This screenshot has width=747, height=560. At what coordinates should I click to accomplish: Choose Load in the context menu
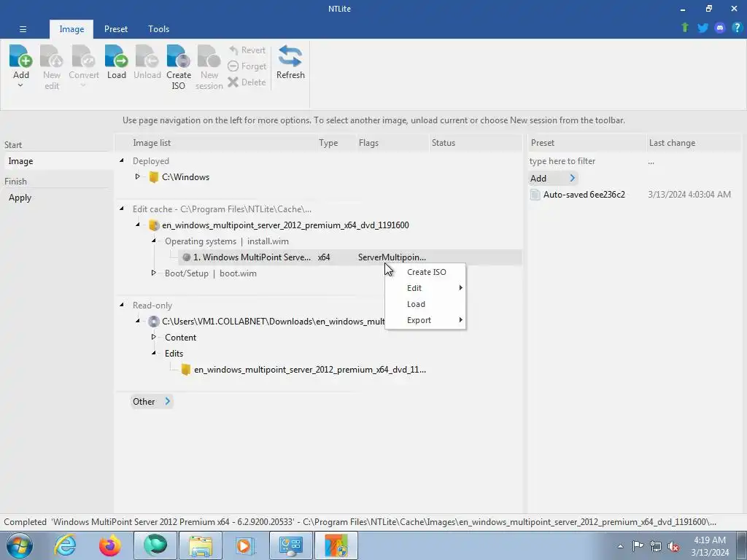tap(425, 304)
